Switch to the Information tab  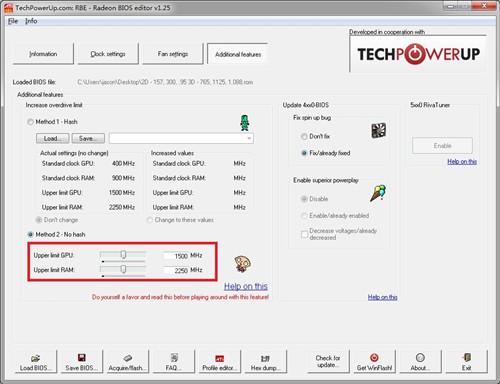pyautogui.click(x=43, y=54)
